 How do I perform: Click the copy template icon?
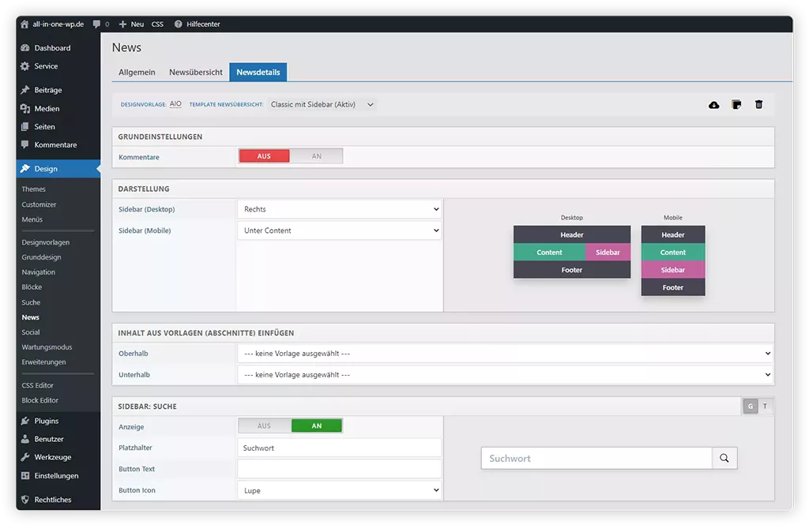736,104
